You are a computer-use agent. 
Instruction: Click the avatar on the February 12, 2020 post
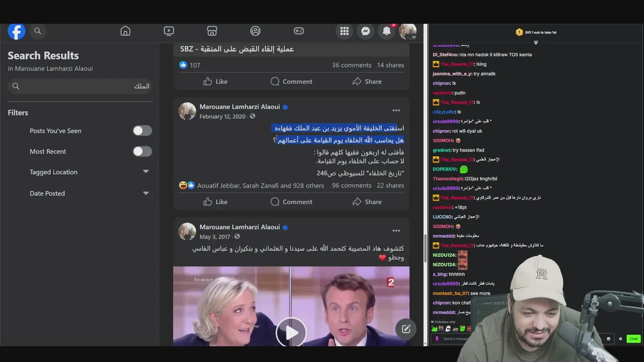coord(187,111)
